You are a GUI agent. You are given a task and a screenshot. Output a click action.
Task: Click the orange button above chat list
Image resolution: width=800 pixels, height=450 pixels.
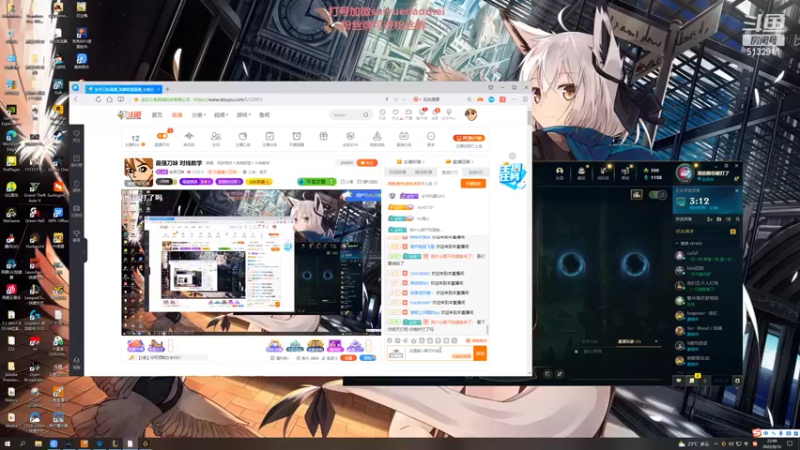tap(473, 184)
